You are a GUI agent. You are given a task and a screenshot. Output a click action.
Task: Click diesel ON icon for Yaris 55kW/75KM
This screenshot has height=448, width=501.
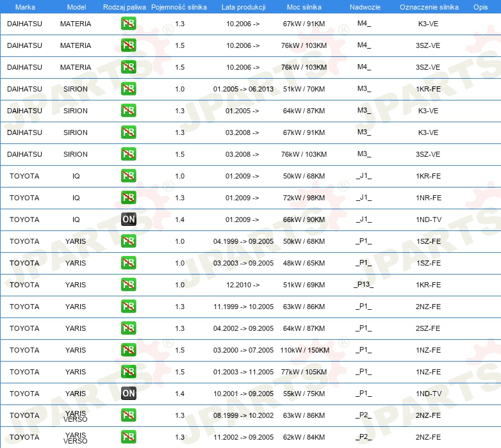(x=128, y=393)
